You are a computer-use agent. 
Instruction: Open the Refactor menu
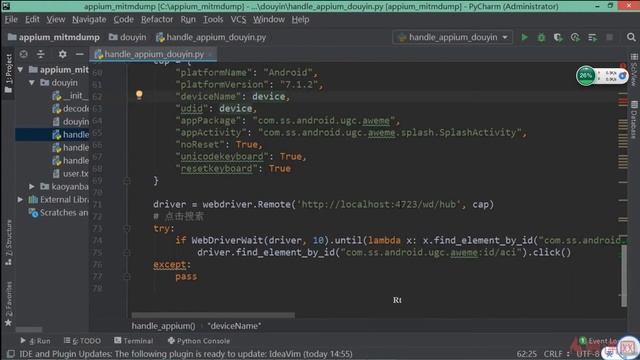[x=157, y=19]
